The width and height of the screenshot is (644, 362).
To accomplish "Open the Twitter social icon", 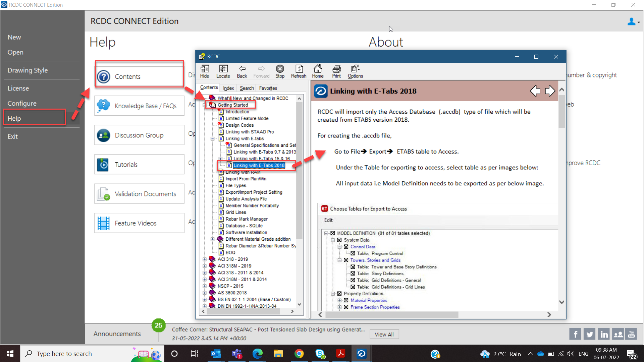I will coord(589,334).
